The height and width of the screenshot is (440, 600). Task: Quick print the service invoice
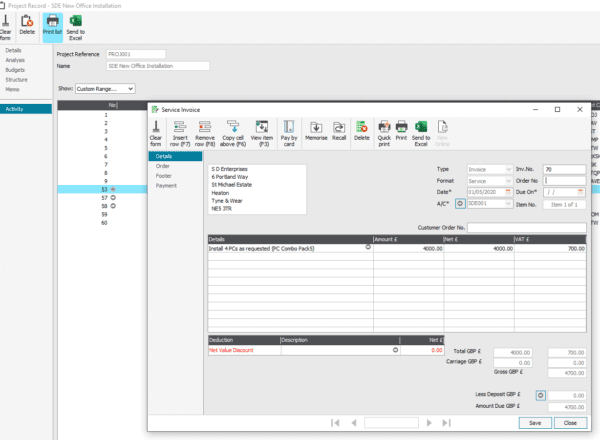[x=384, y=133]
